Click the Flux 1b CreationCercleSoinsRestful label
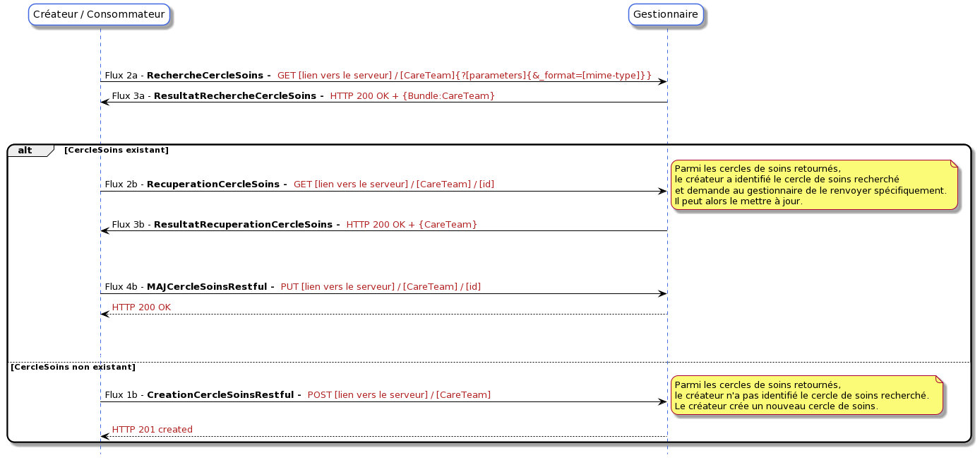Screen dimensions: 980x458 tap(203, 395)
